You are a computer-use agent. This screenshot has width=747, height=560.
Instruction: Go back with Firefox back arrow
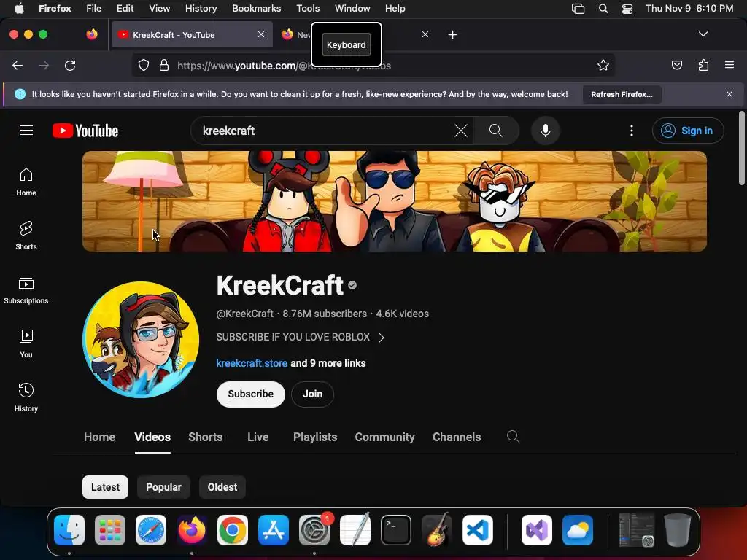(18, 65)
